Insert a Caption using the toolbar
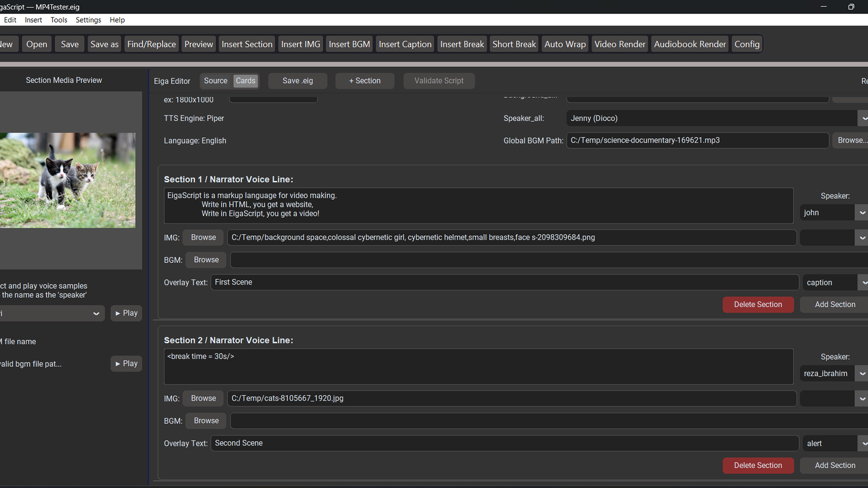The image size is (868, 488). click(x=405, y=44)
